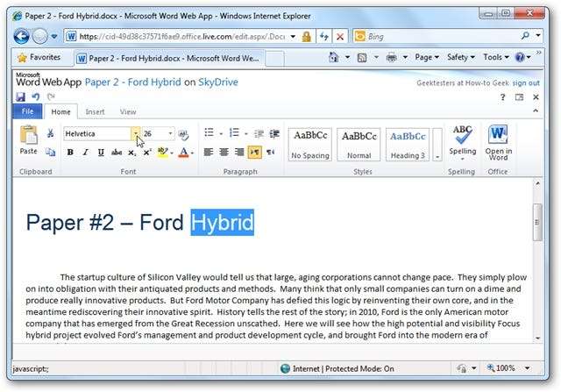Toggle Underline formatting
The width and height of the screenshot is (561, 392).
[x=101, y=153]
